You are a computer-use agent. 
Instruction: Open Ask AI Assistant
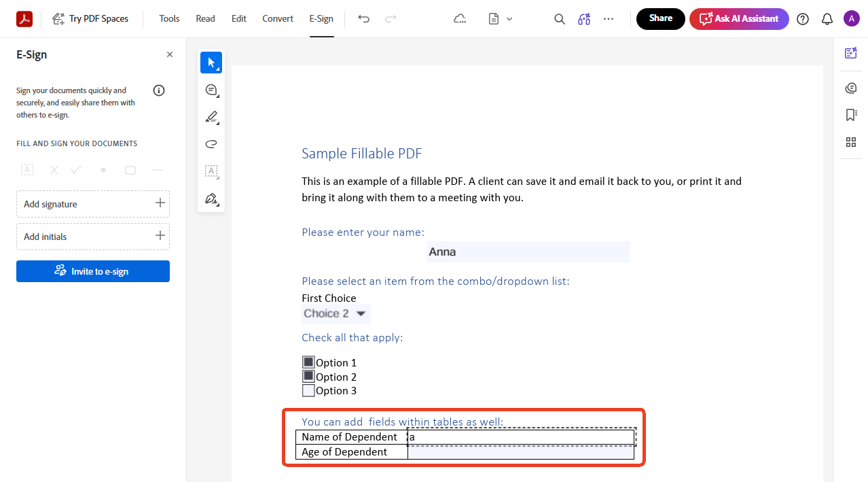point(739,18)
